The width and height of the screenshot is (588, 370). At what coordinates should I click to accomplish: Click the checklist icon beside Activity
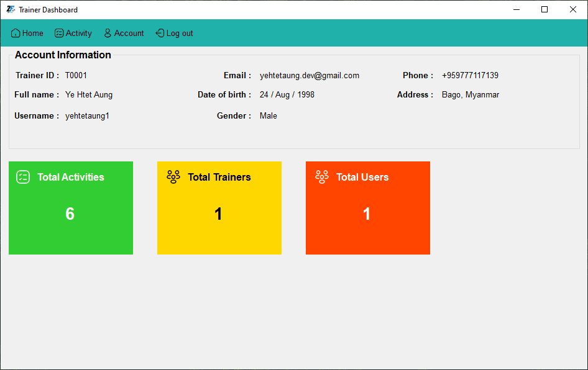(x=59, y=34)
